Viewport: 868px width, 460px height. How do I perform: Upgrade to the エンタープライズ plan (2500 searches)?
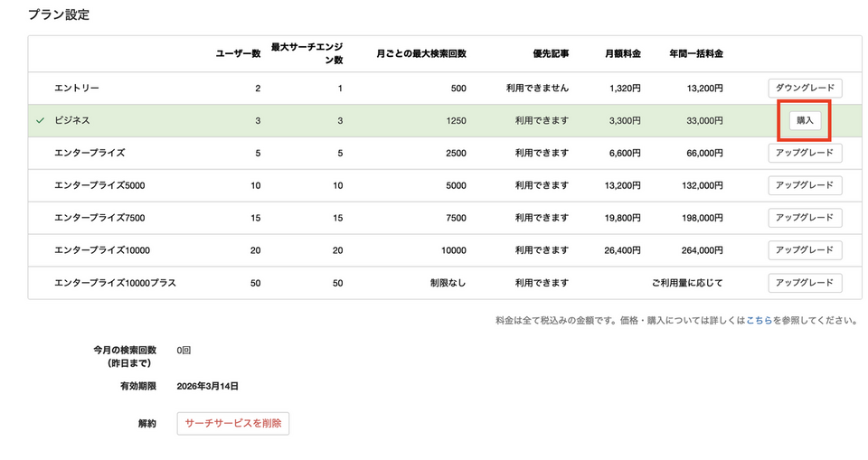click(805, 154)
